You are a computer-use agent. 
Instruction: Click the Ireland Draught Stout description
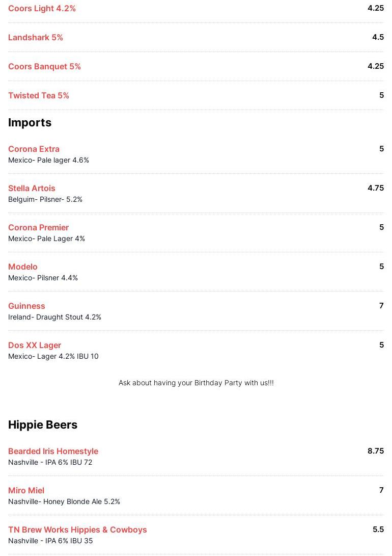coord(54,317)
